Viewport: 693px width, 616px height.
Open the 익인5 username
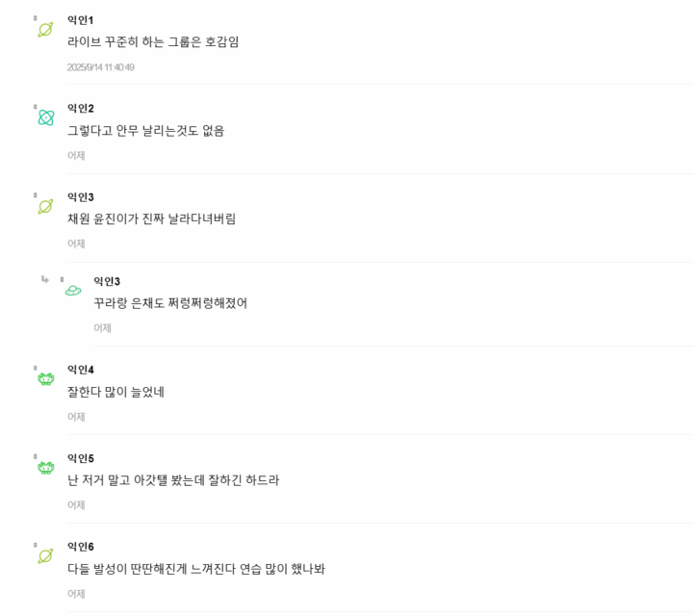pyautogui.click(x=80, y=458)
